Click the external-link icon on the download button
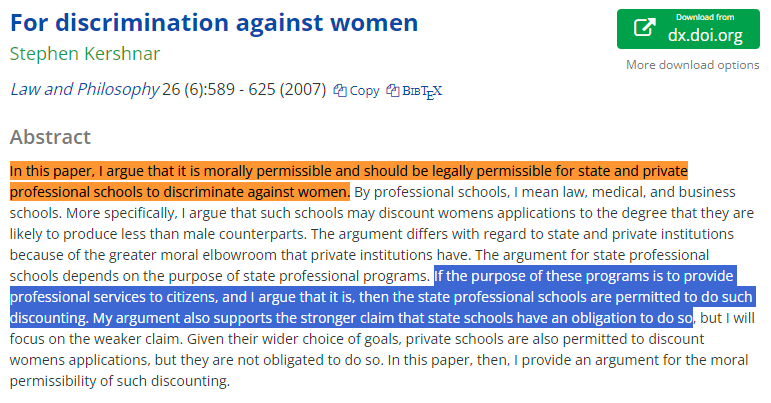The width and height of the screenshot is (771, 403). coord(643,29)
